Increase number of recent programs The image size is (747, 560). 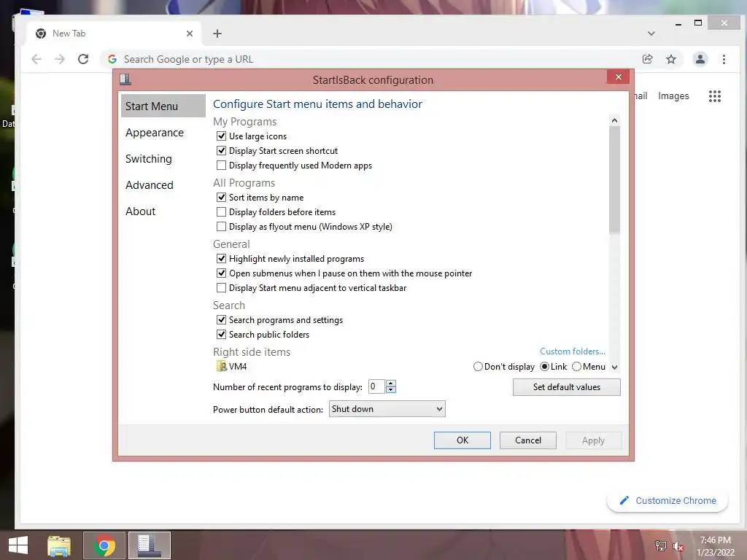[391, 384]
